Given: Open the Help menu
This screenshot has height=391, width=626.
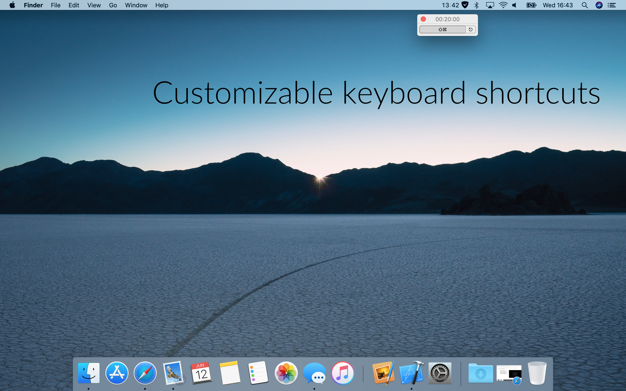Looking at the screenshot, I should tap(162, 5).
